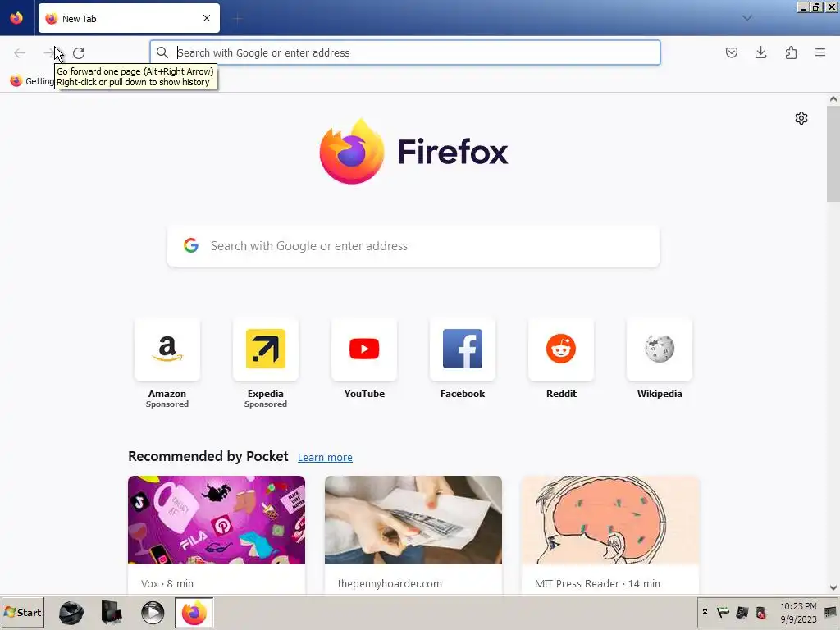Open the Firefox View icon in tab bar
This screenshot has width=840, height=630.
[x=16, y=18]
